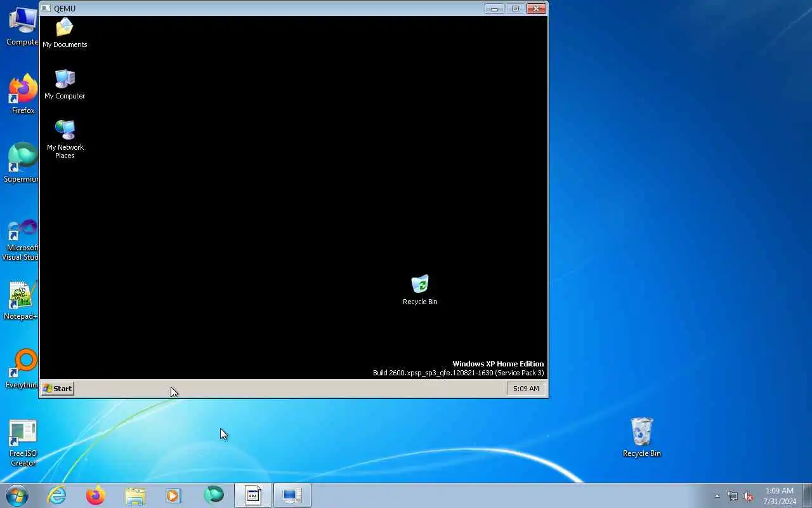
Task: Open Free ISO Creator desktop shortcut
Action: coord(23,443)
